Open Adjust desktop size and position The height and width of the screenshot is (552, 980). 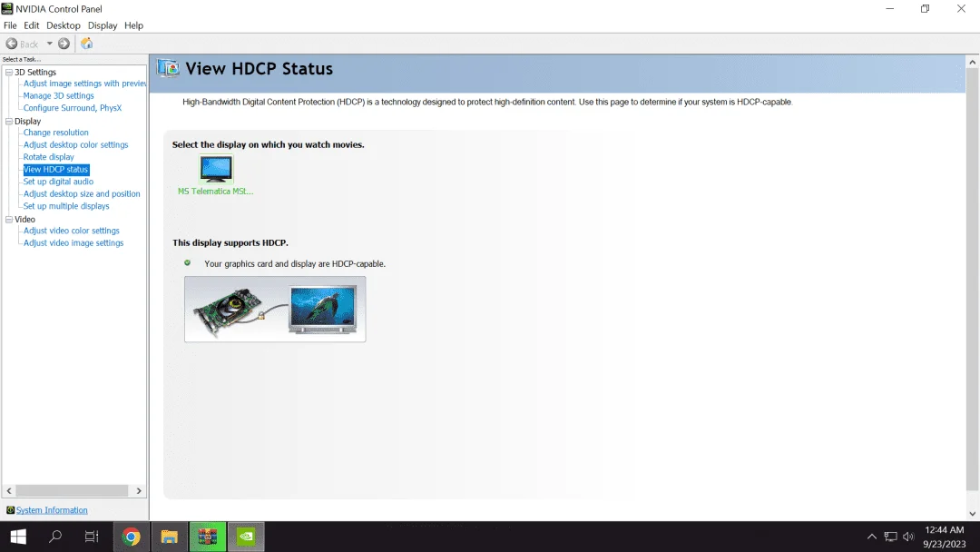click(82, 193)
